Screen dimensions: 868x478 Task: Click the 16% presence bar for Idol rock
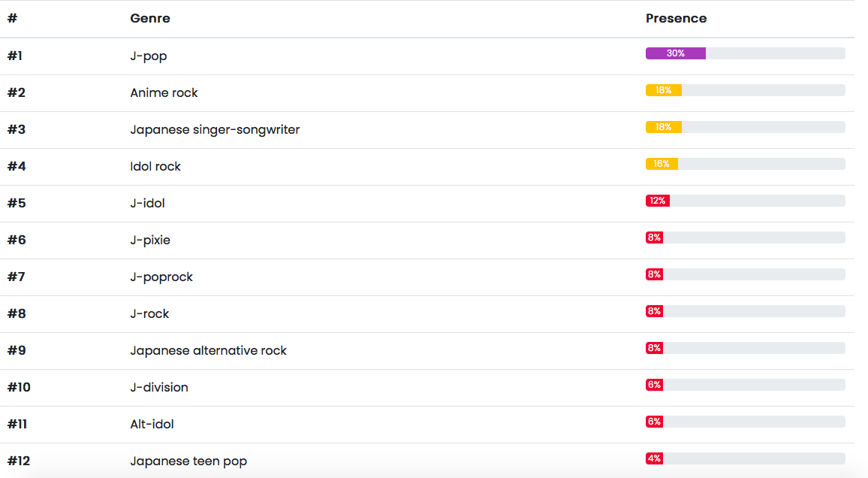tap(662, 164)
